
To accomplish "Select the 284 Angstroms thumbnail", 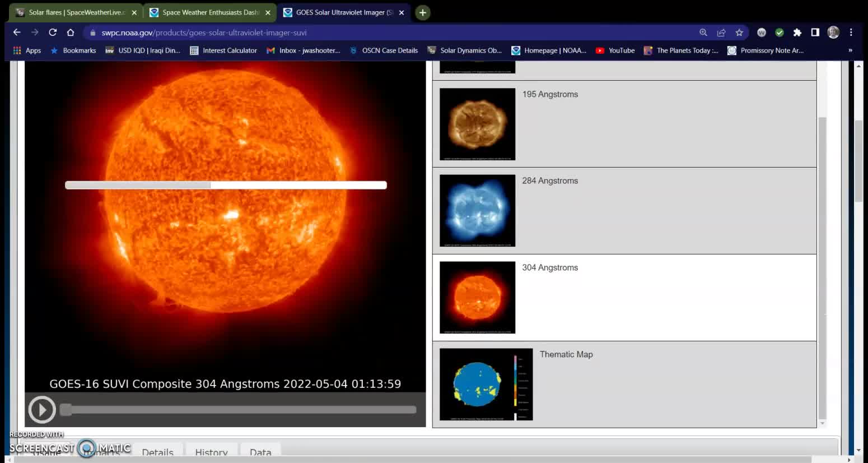I will pos(478,211).
